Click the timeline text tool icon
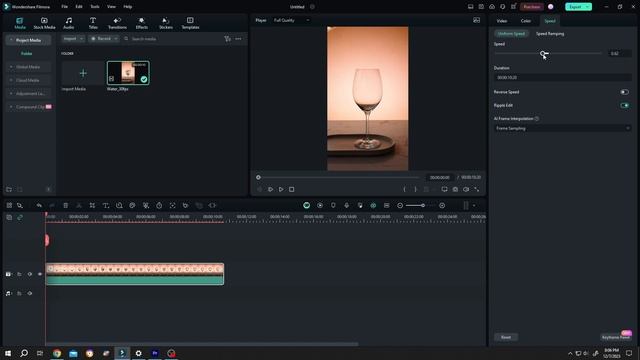This screenshot has width=640, height=360. 106,205
